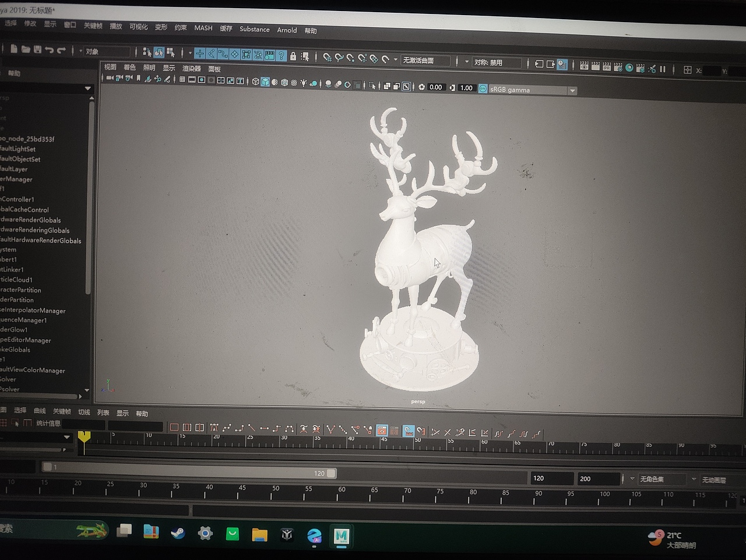Toggle the rendering selection mask
This screenshot has width=746, height=560.
pos(269,55)
